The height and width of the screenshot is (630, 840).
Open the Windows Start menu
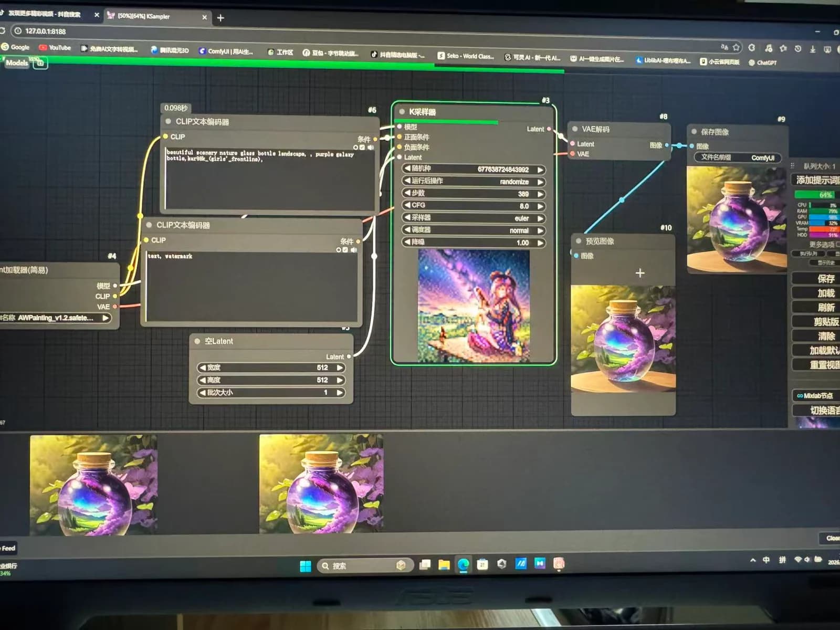306,566
